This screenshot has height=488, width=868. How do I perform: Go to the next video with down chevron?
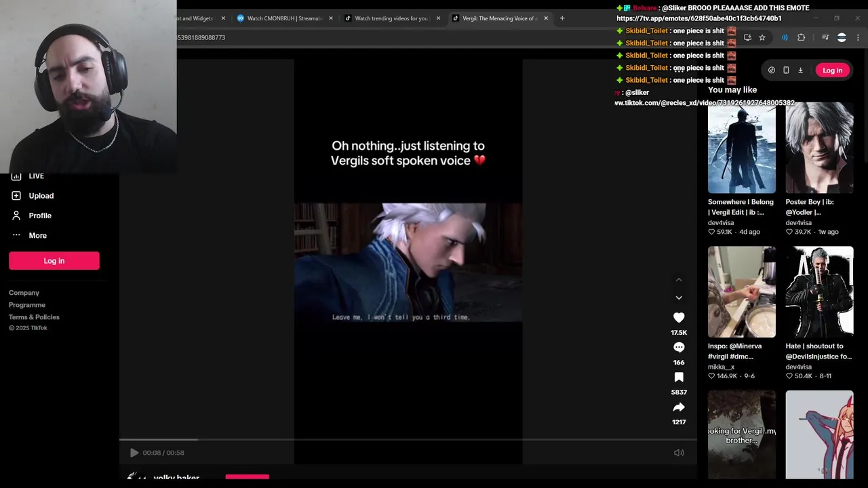coord(679,298)
